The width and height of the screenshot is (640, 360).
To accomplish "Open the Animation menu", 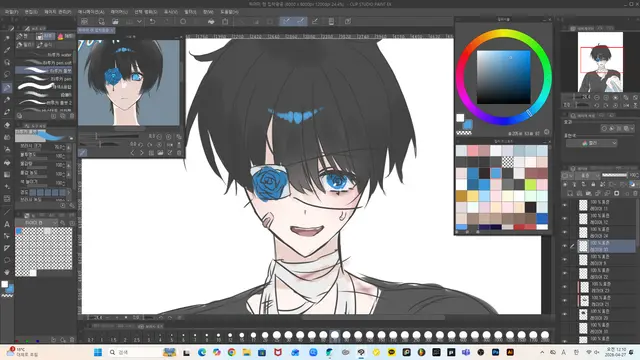I will click(91, 12).
